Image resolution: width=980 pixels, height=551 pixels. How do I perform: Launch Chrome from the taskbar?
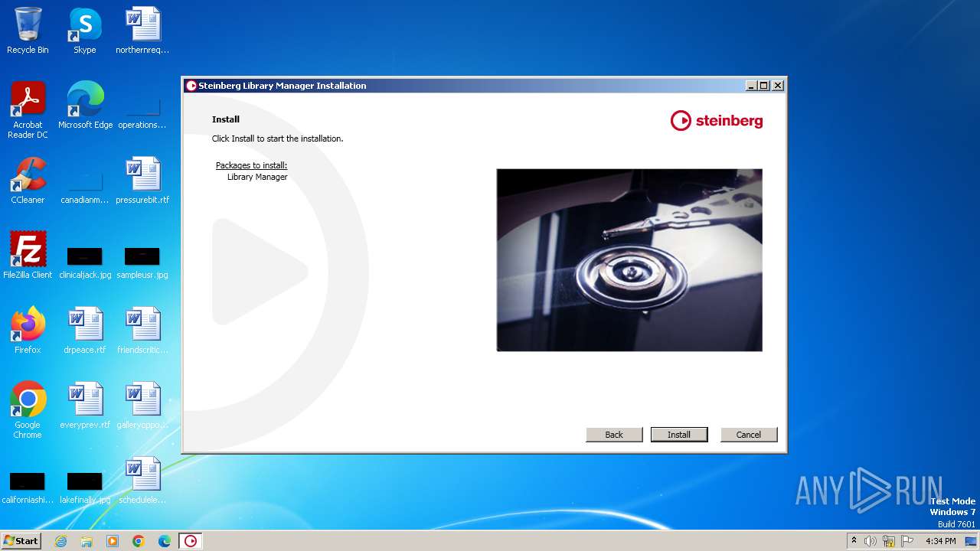tap(139, 541)
